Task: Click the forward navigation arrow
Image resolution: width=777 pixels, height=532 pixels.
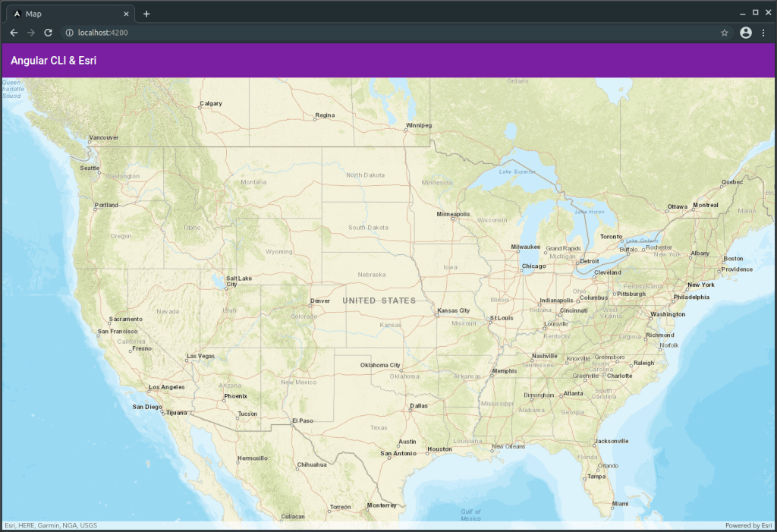Action: 31,33
